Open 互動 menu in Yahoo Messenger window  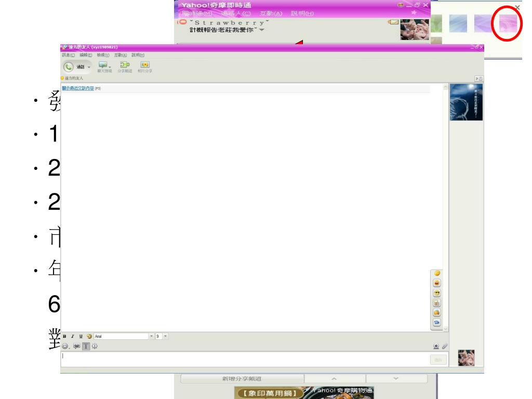271,14
